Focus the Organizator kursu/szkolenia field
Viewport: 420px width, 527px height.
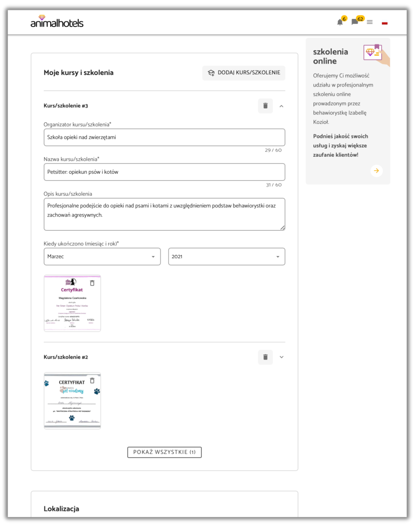164,137
